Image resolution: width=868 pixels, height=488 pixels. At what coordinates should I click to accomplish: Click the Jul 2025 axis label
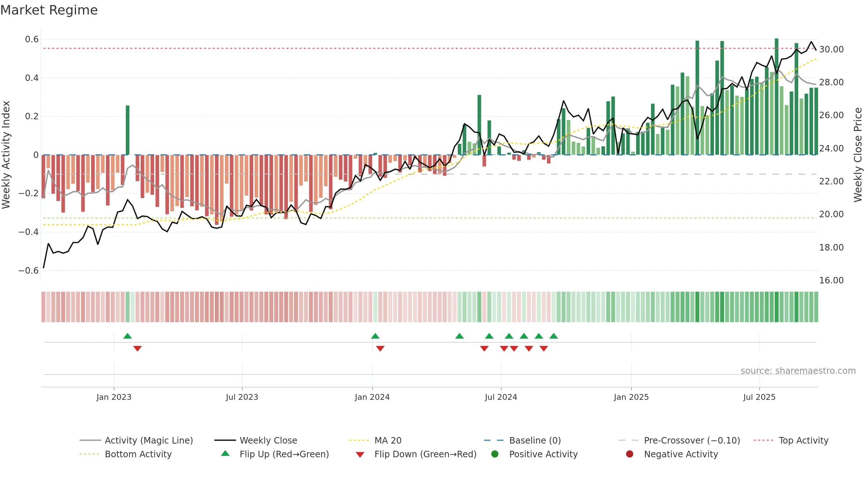pos(759,397)
